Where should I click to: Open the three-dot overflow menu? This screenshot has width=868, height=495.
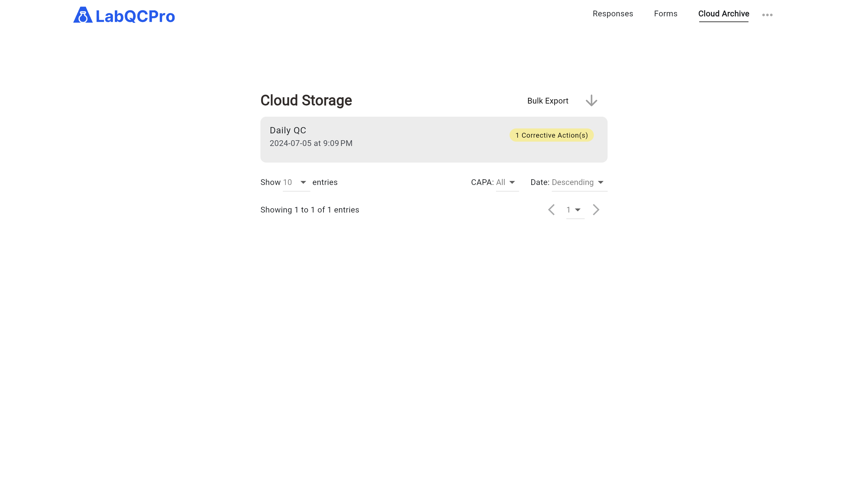pyautogui.click(x=767, y=15)
